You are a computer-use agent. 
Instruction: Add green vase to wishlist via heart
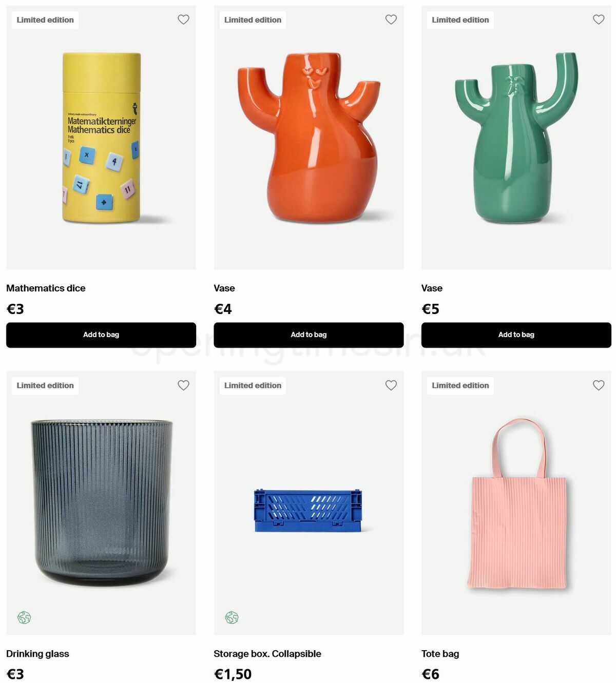(x=599, y=19)
